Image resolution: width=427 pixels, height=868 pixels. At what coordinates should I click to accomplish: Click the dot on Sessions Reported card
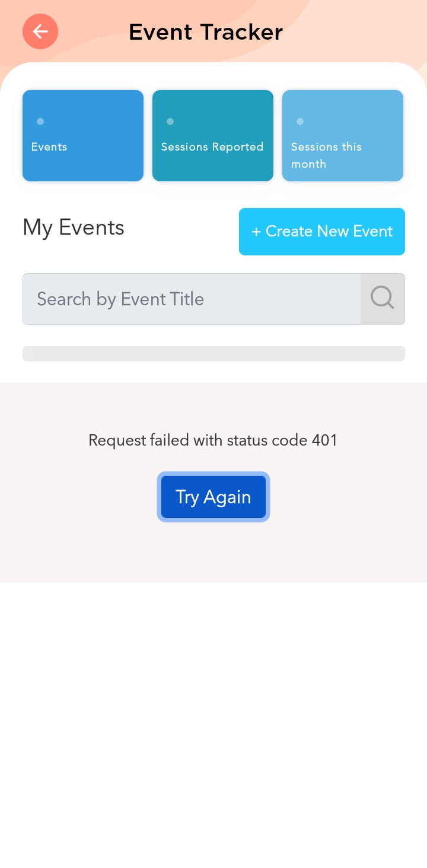170,121
